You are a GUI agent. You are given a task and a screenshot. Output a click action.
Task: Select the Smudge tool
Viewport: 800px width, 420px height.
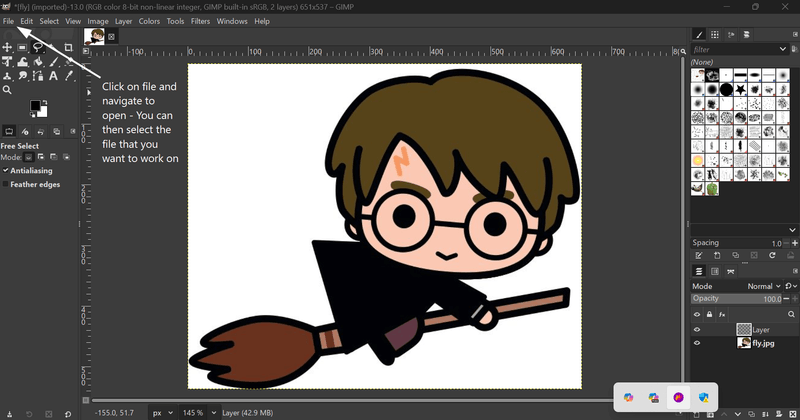click(x=22, y=76)
